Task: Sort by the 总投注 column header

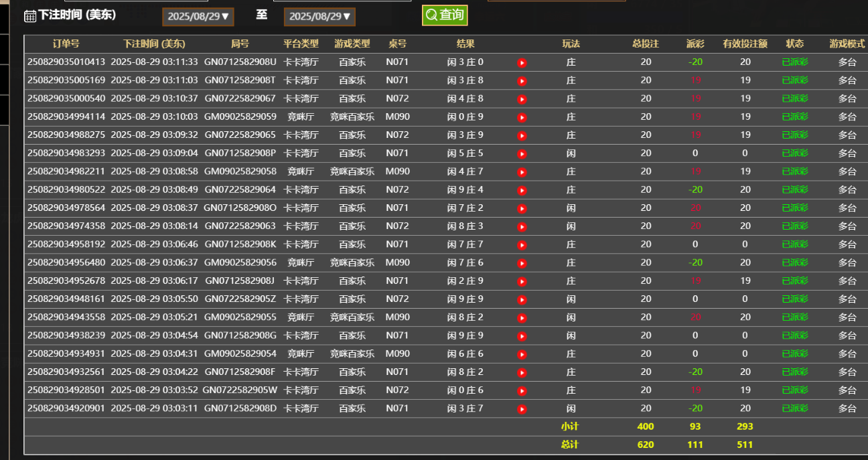Action: (x=645, y=44)
